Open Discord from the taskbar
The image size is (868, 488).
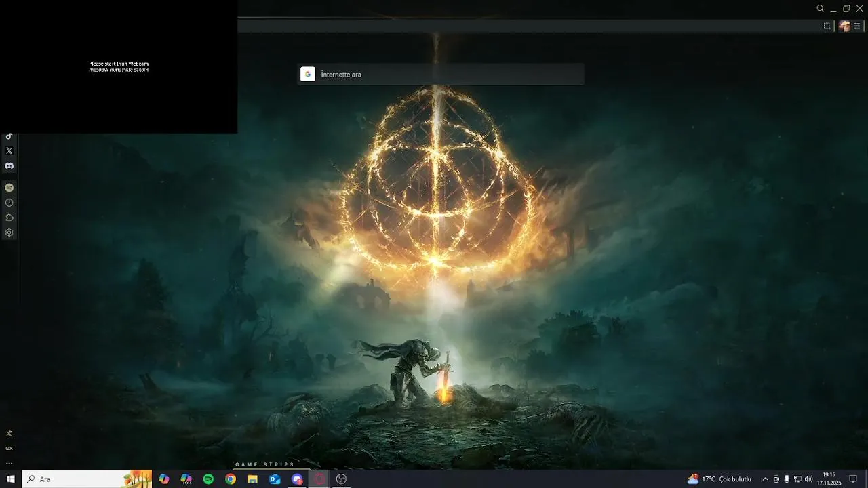[x=297, y=479]
